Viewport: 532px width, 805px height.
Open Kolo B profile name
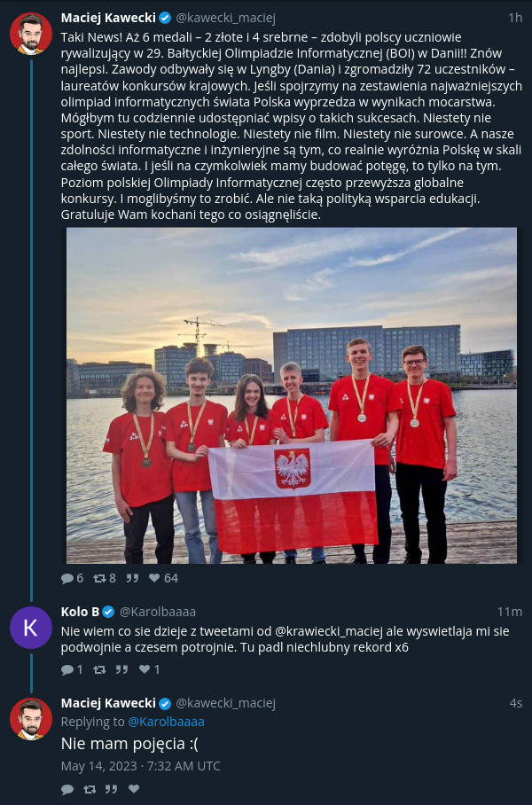point(80,612)
